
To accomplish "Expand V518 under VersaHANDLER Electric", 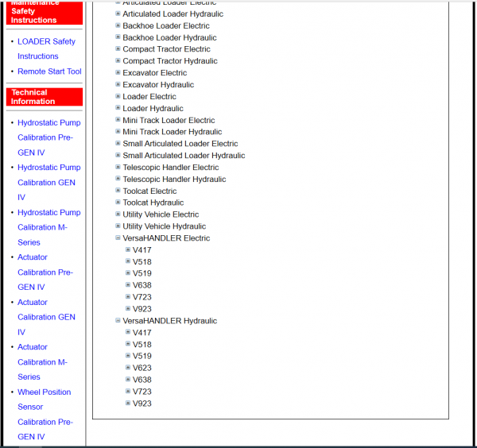I will [128, 261].
